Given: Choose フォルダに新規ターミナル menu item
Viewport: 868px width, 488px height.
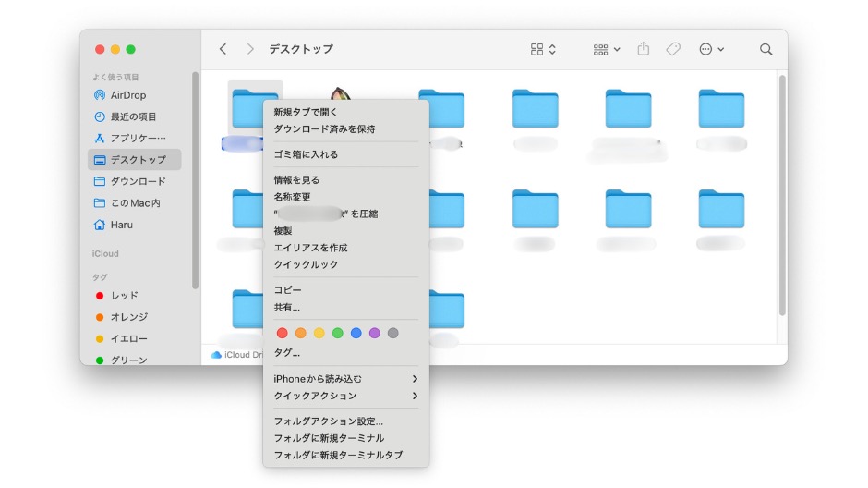Looking at the screenshot, I should pos(346,438).
